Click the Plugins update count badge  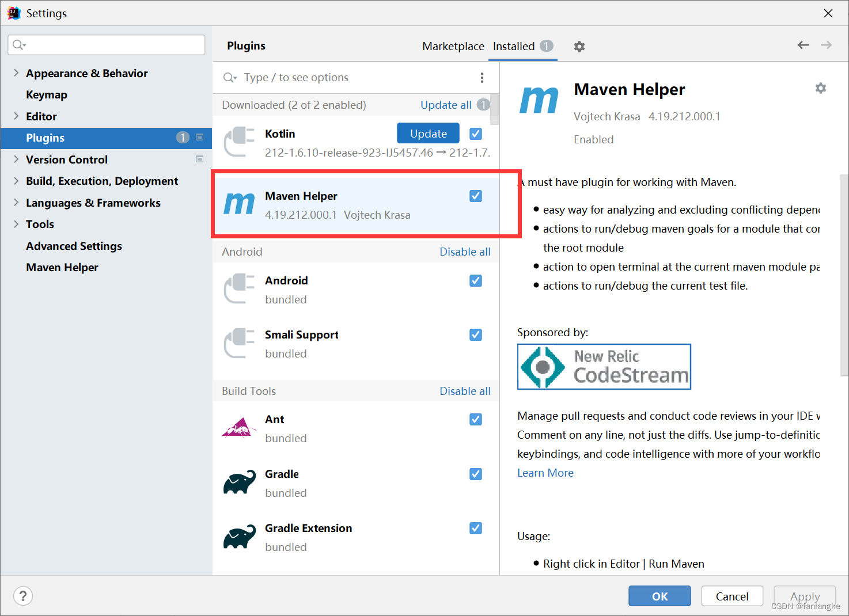pos(183,138)
